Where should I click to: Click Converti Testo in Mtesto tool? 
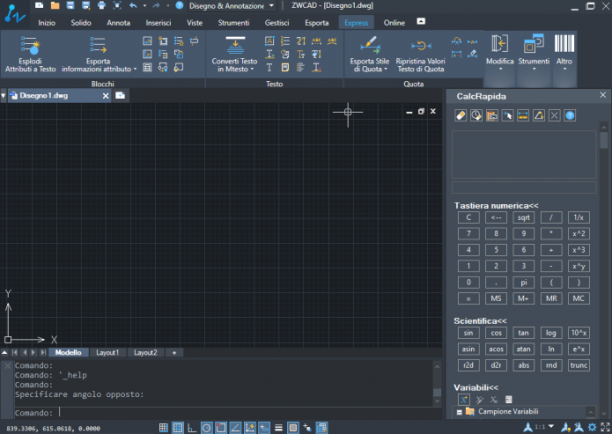coord(235,54)
